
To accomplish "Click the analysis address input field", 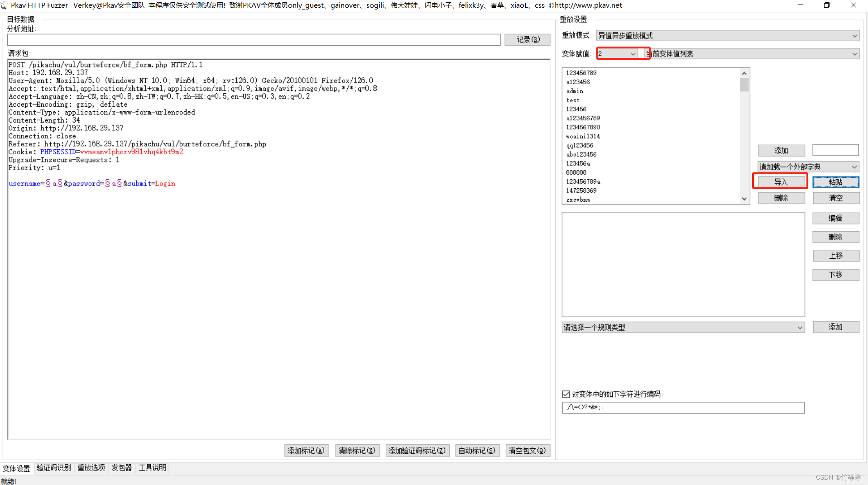I will (x=254, y=40).
